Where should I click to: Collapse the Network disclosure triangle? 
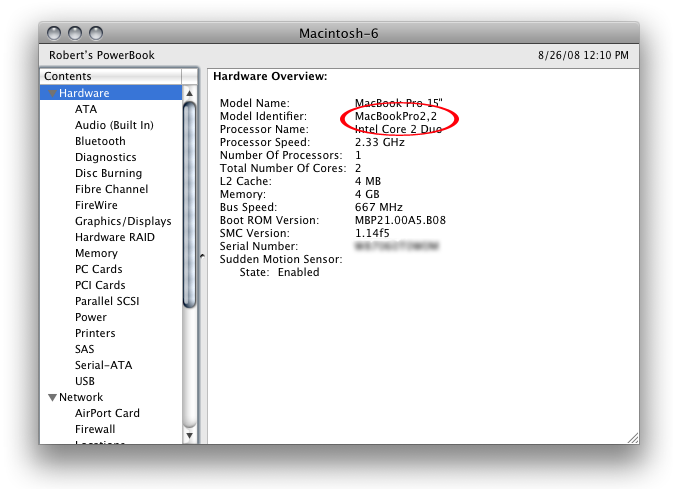pyautogui.click(x=52, y=397)
